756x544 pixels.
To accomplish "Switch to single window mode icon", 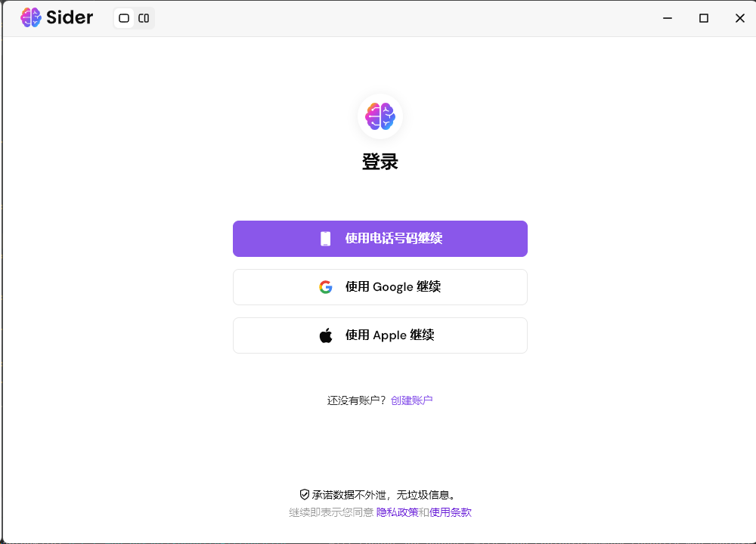I will (124, 18).
